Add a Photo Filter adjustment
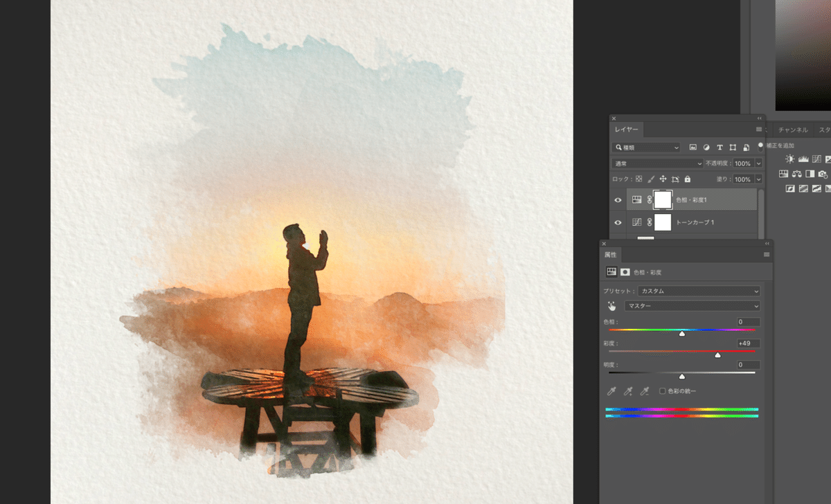The image size is (831, 504). pos(822,174)
